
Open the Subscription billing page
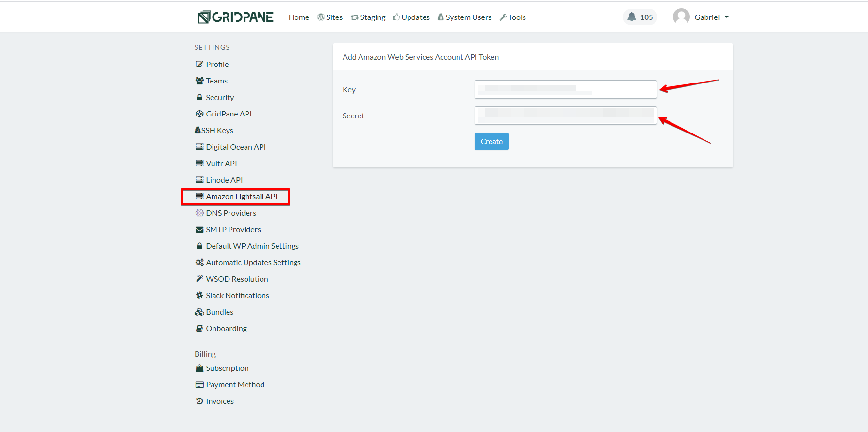(227, 368)
